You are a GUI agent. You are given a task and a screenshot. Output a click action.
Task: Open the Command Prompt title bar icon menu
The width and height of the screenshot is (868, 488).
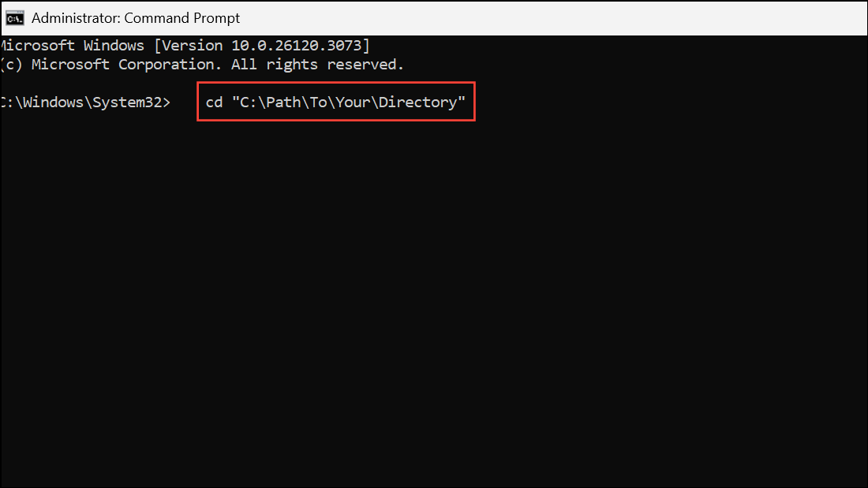pyautogui.click(x=15, y=18)
